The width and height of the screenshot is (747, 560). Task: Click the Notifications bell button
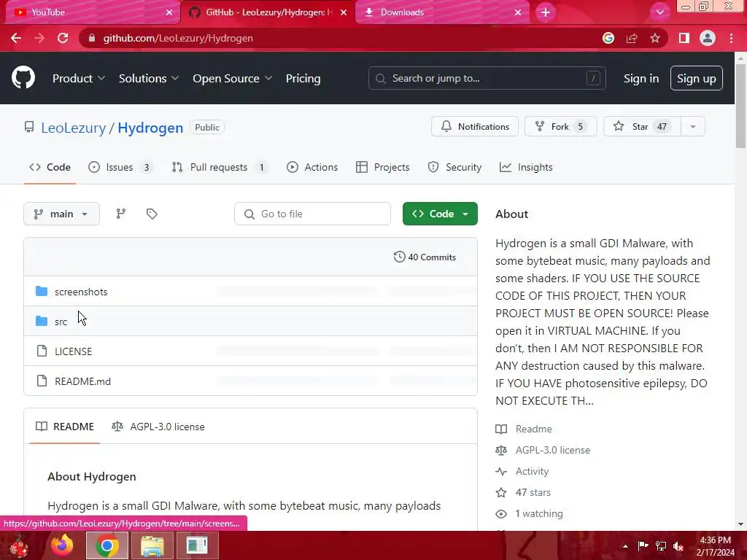[x=474, y=127]
